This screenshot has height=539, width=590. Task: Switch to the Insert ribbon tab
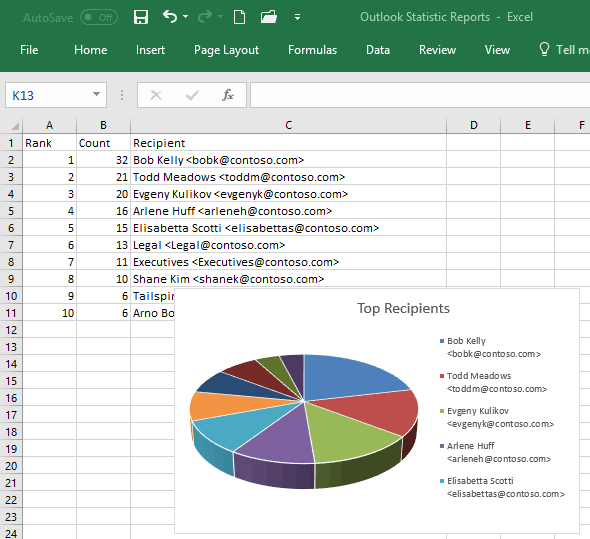pos(150,50)
